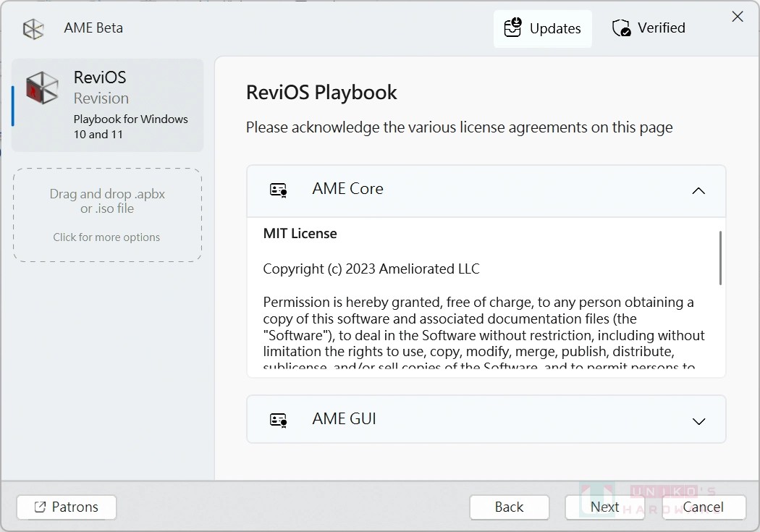Click the AME GUI license document icon
The width and height of the screenshot is (760, 532).
pos(278,419)
